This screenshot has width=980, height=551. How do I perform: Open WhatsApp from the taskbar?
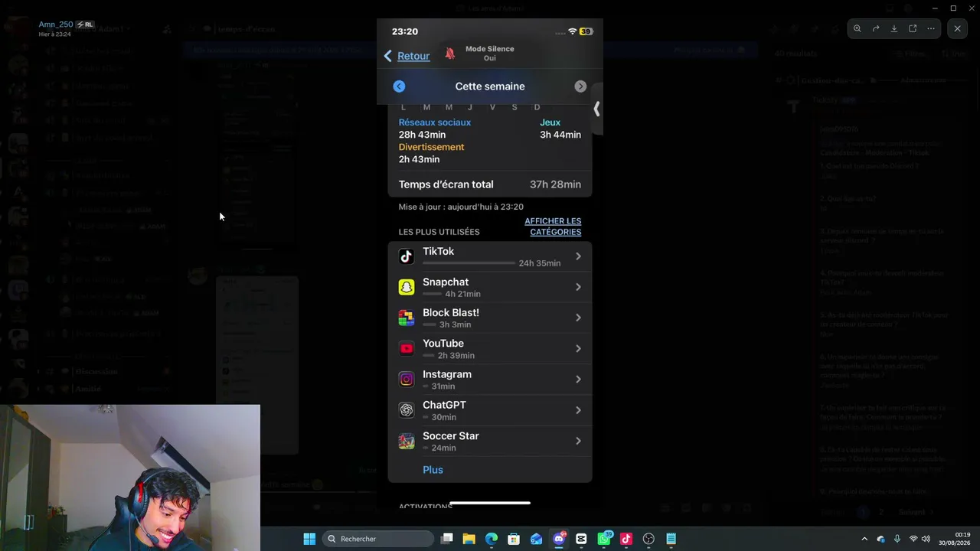[x=604, y=539]
